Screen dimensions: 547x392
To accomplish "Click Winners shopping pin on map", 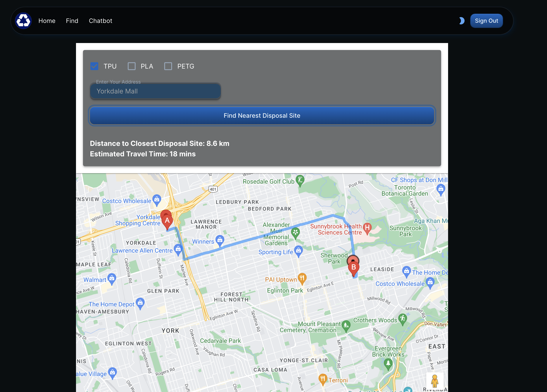I will (220, 240).
